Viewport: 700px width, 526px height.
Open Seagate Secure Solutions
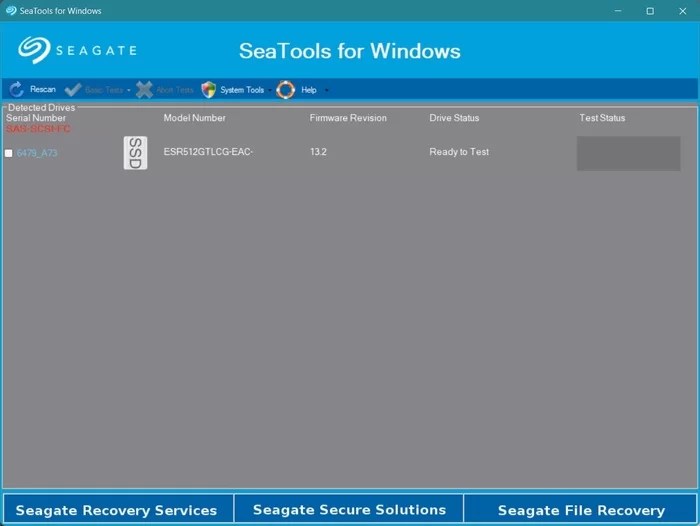click(349, 509)
